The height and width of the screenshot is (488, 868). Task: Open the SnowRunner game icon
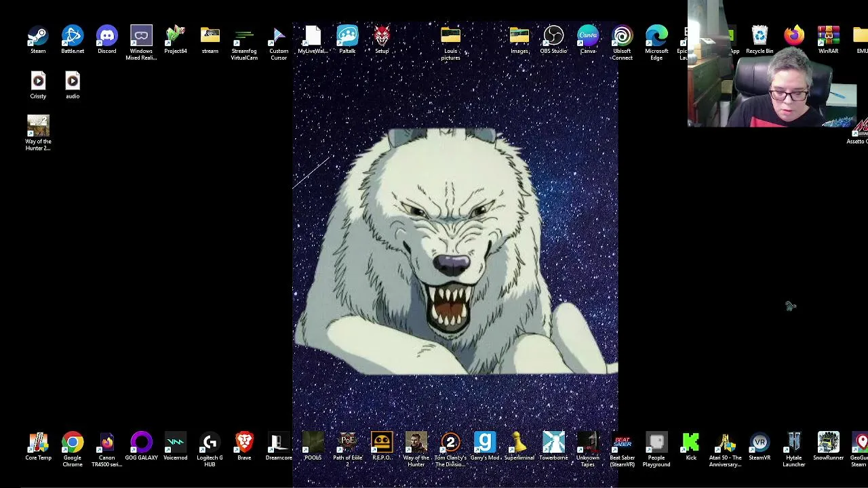[828, 443]
